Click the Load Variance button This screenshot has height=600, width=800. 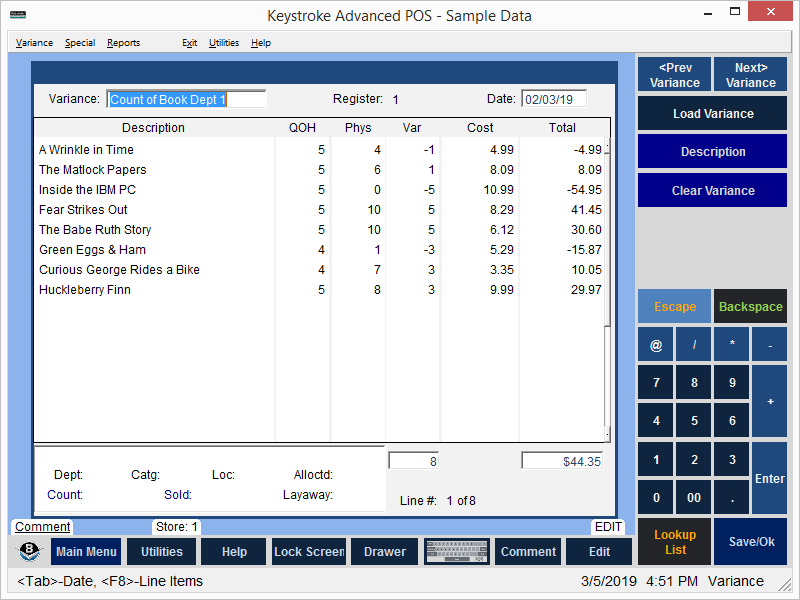click(713, 114)
